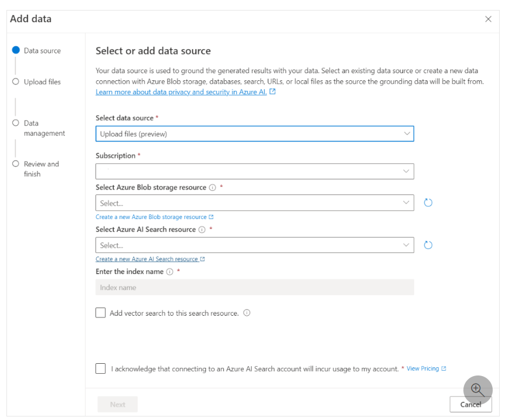Click the magnifier zoom icon
Screen dimensions: 505x420
coord(477,390)
